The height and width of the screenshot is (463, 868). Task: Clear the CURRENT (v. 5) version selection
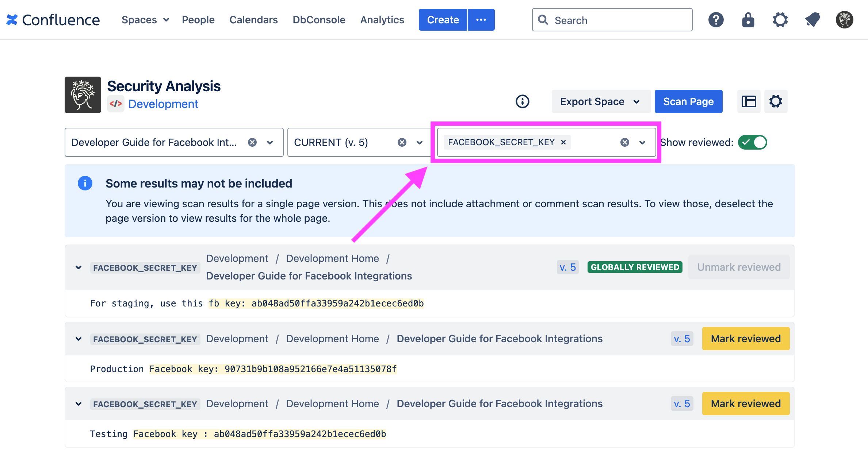click(x=402, y=142)
